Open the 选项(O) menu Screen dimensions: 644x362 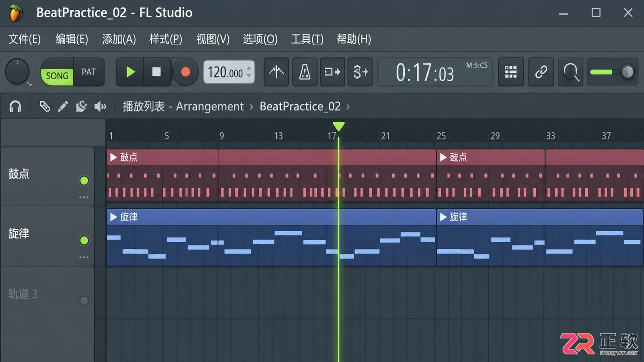click(260, 39)
